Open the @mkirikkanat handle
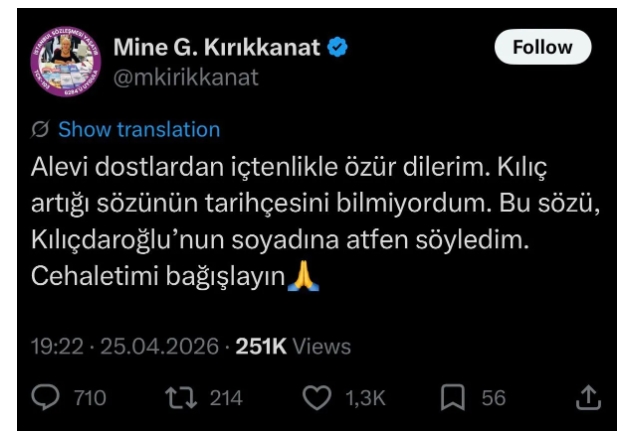This screenshot has height=436, width=631. 186,77
